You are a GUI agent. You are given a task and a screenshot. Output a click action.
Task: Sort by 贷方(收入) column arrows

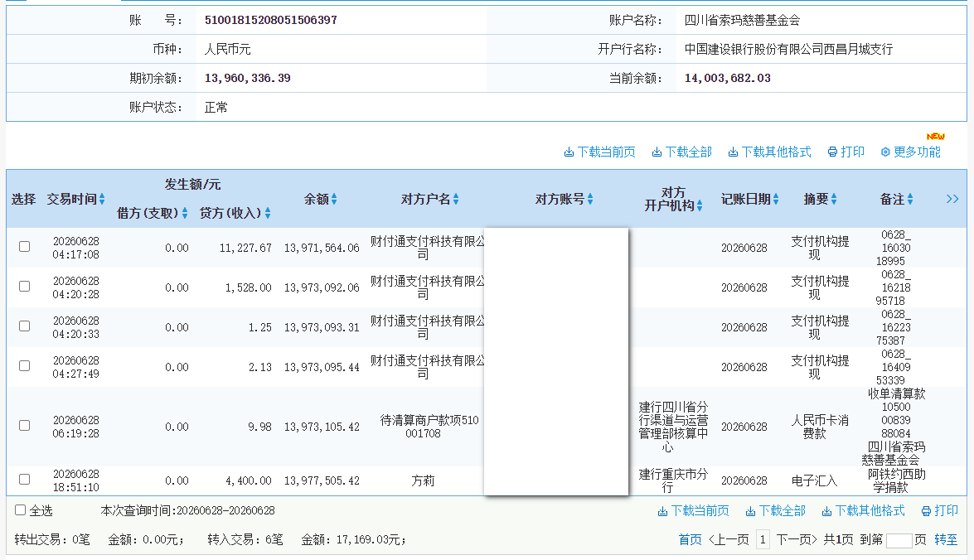(268, 213)
